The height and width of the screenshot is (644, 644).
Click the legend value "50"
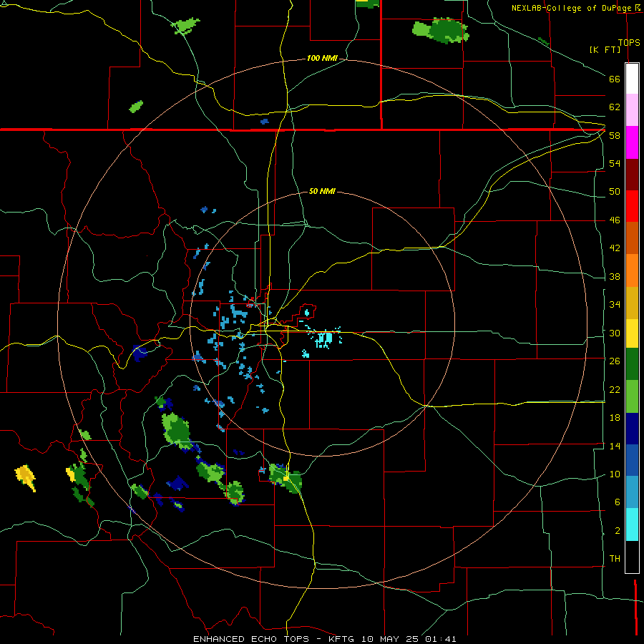click(x=615, y=191)
